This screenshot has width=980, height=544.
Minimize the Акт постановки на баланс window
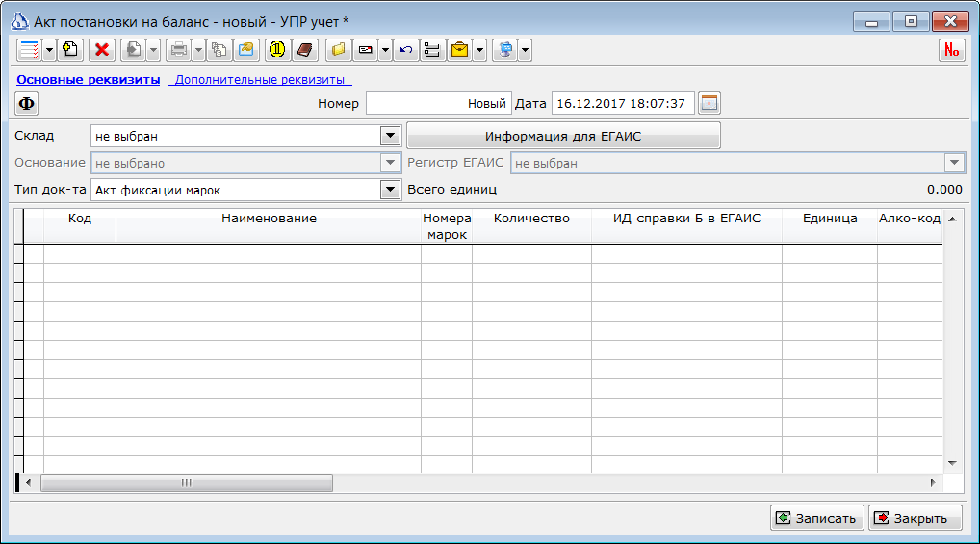[871, 21]
